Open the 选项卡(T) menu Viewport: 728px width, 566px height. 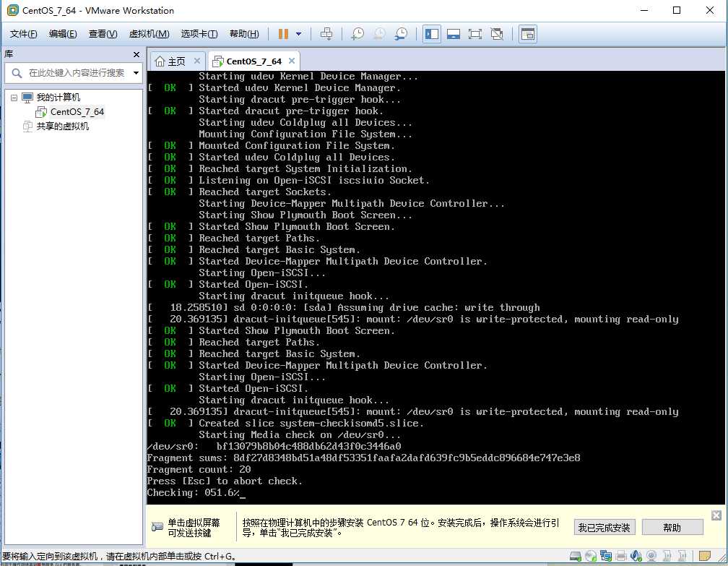tap(199, 34)
